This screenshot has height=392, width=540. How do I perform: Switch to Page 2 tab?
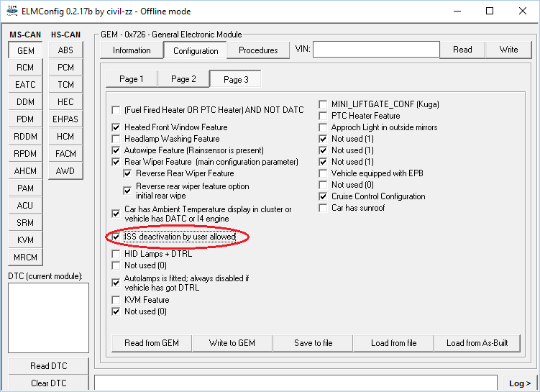coord(183,79)
